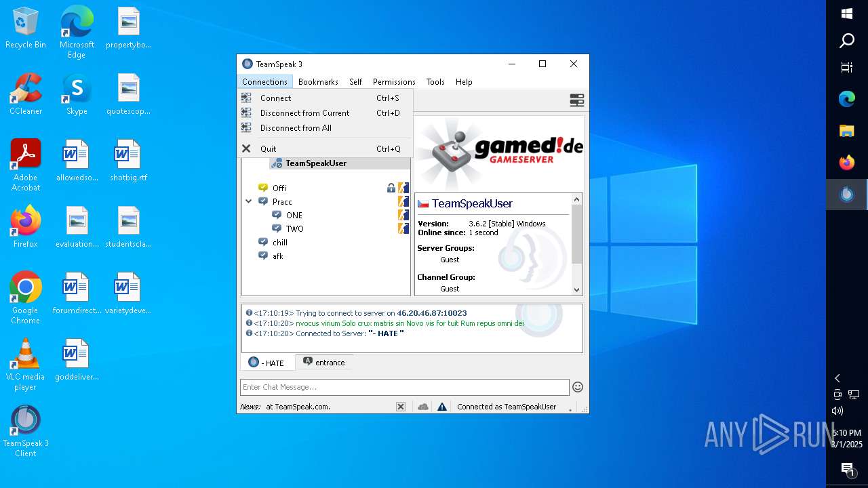Open the Self menu

click(355, 81)
